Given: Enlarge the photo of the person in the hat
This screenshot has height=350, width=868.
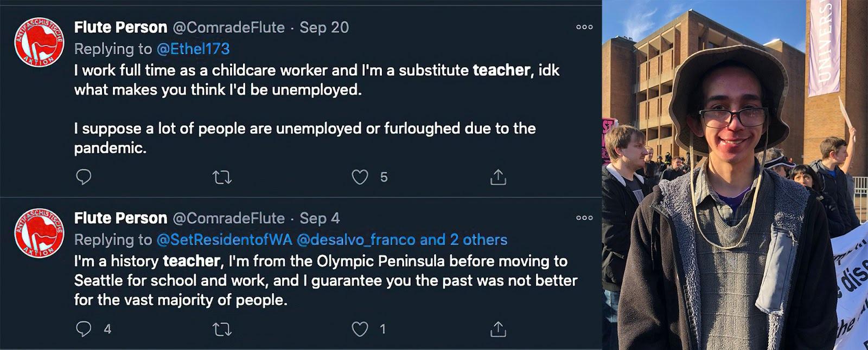Looking at the screenshot, I should [735, 175].
